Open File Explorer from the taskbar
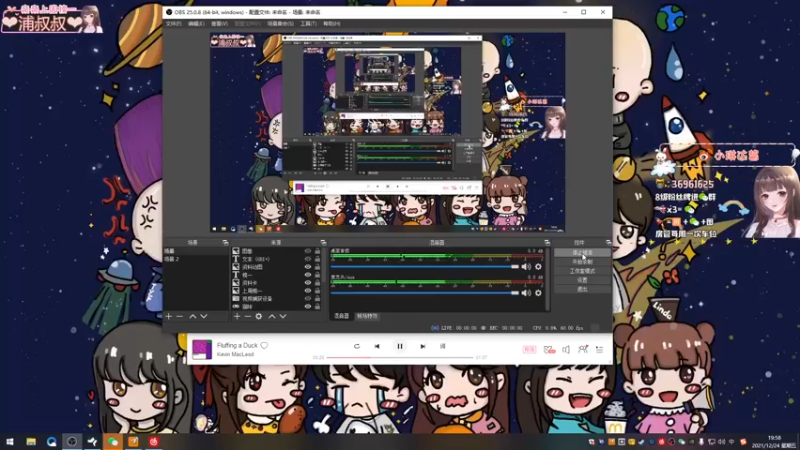The image size is (800, 450). pyautogui.click(x=31, y=441)
